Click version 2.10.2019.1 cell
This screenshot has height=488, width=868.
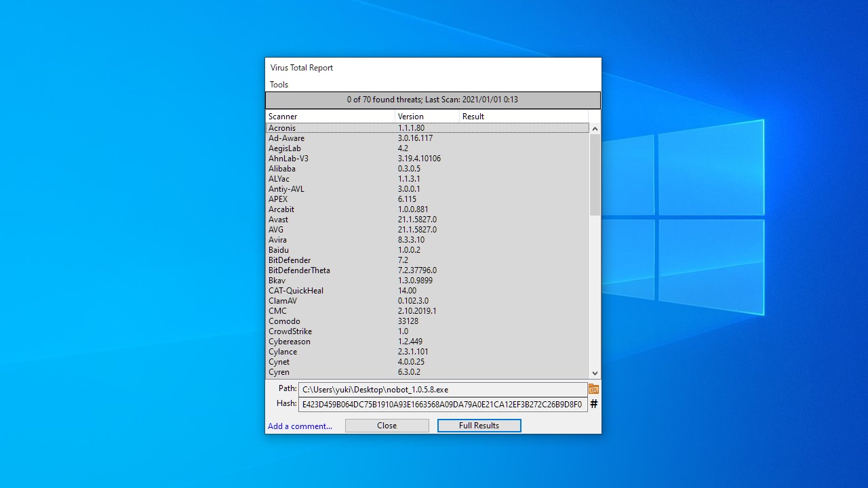point(417,311)
